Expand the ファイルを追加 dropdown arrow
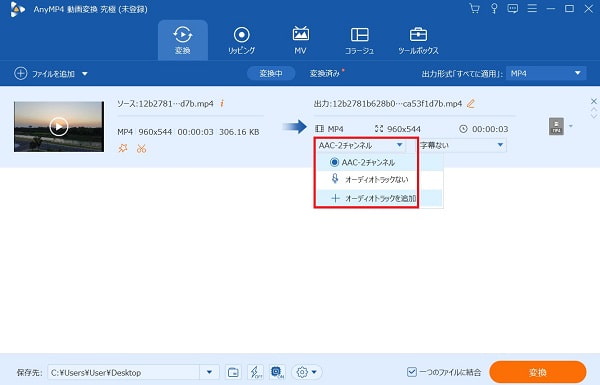 [x=85, y=74]
